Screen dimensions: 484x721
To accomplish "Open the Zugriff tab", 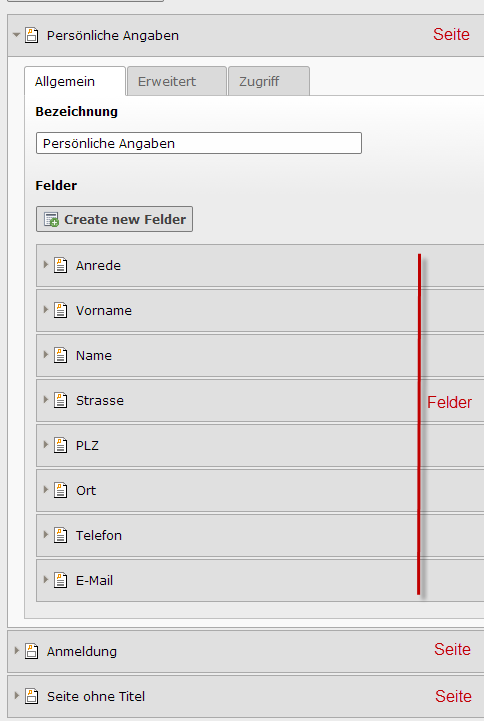I will coord(269,81).
